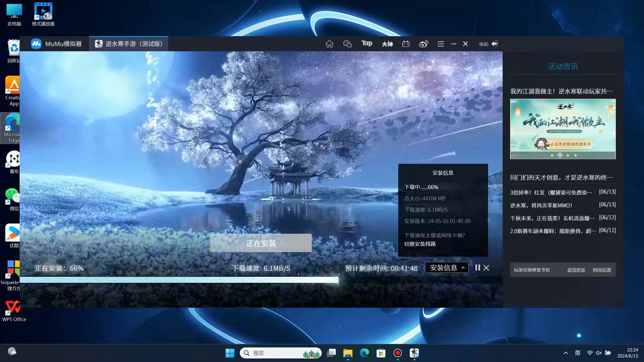Collapse the 安装信息 dropdown
Viewport: 644px width, 362px height.
447,267
